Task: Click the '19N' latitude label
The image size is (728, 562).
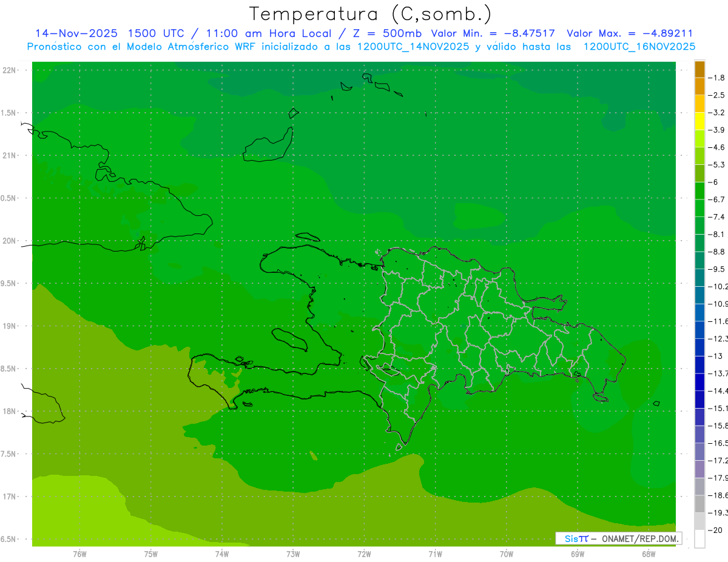Action: pos(10,326)
